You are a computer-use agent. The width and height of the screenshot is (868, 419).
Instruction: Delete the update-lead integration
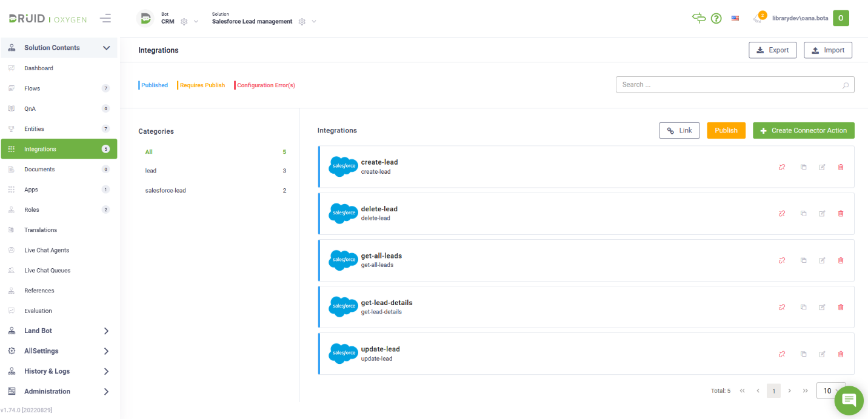(841, 354)
